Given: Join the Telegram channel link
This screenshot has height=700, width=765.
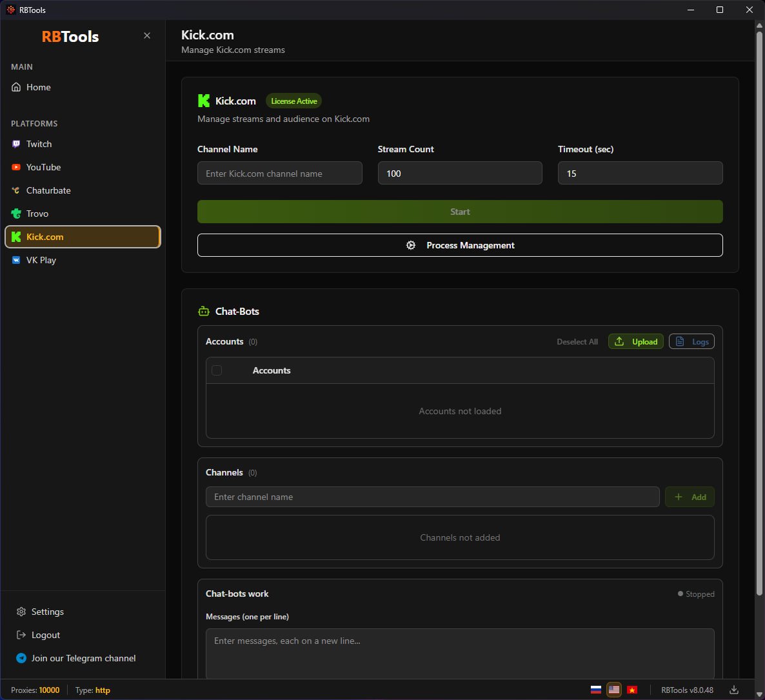Looking at the screenshot, I should coord(83,658).
